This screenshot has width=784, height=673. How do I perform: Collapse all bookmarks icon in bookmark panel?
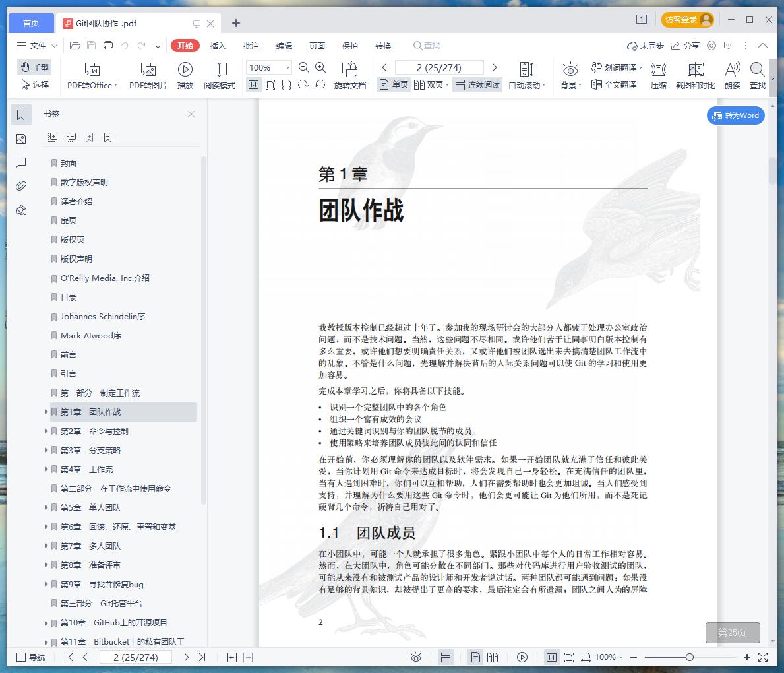[71, 137]
